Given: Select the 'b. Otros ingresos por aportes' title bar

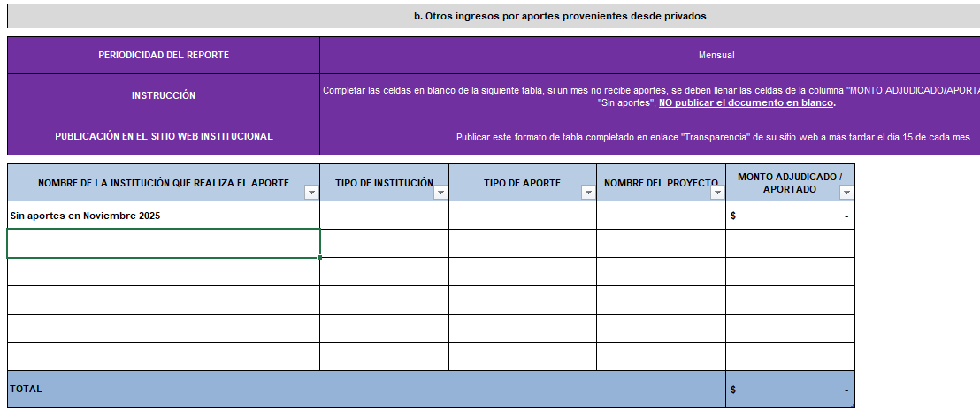Looking at the screenshot, I should coord(560,16).
